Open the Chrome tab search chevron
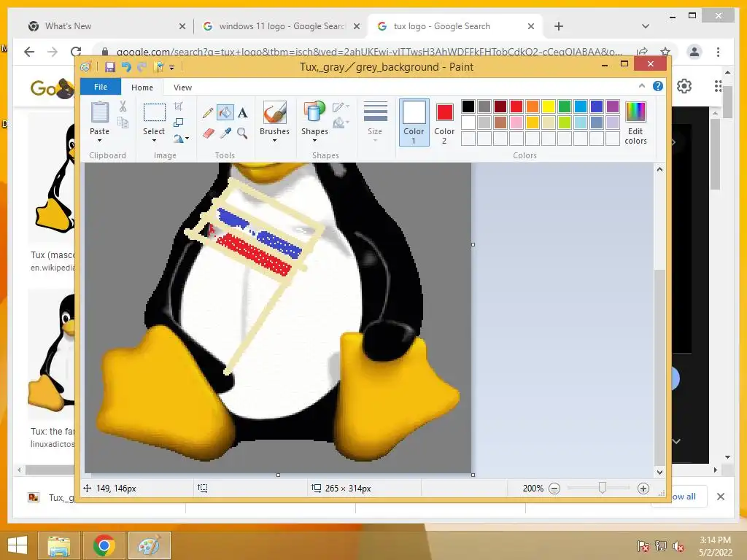The image size is (747, 560). tap(645, 26)
